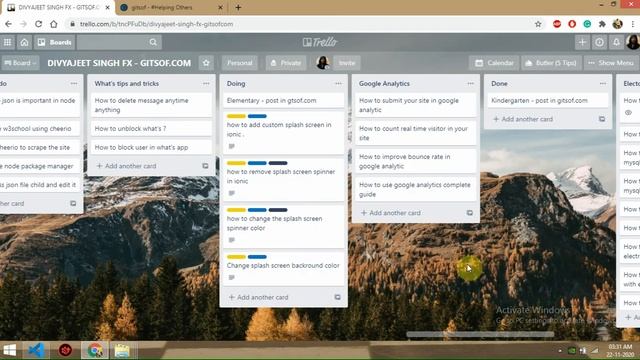This screenshot has height=360, width=640.
Task: Click yellow label on add custom splash card
Action: pos(236,116)
